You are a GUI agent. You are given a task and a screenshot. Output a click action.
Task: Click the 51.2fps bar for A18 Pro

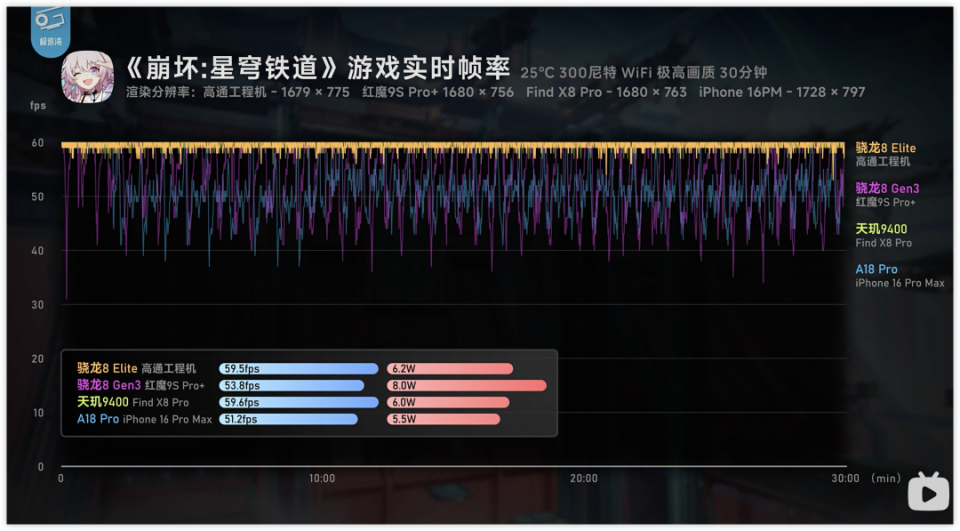tap(288, 420)
